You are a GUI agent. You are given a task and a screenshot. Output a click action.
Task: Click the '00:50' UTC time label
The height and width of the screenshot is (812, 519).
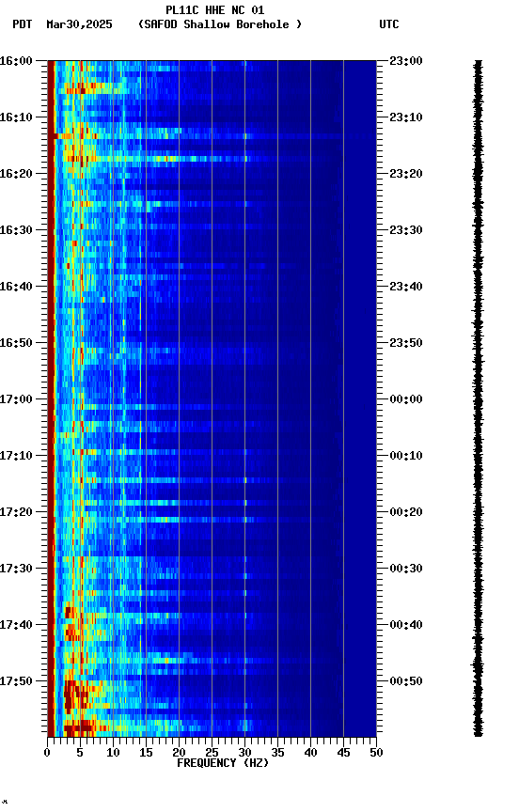click(406, 681)
